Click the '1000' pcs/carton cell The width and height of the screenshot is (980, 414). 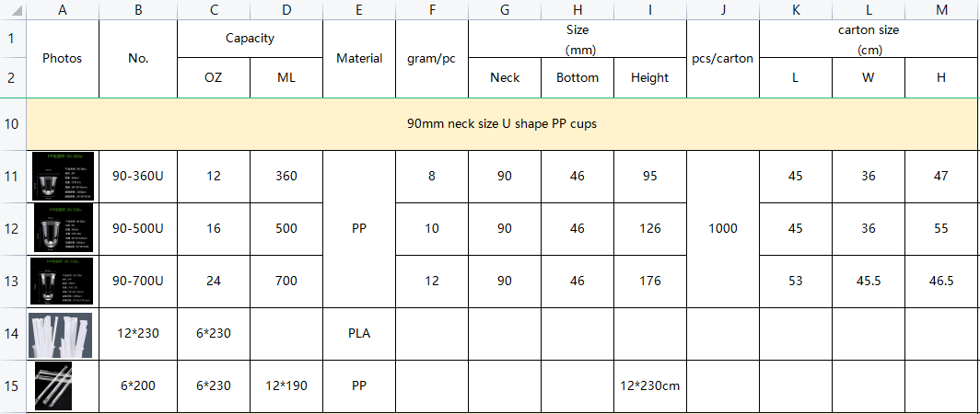tap(723, 228)
